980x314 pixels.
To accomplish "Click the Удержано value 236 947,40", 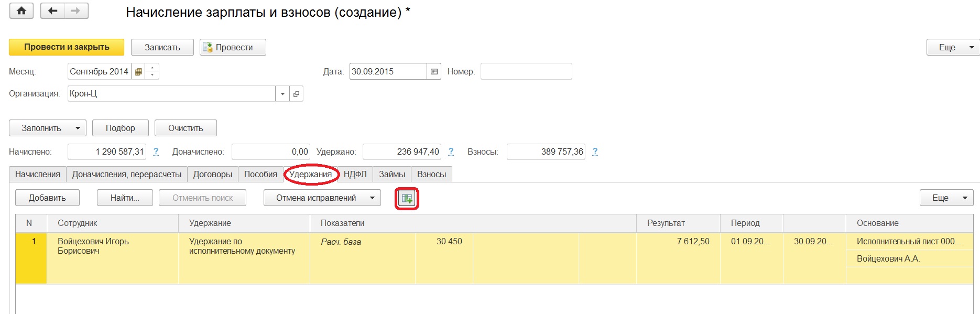I will click(x=402, y=152).
